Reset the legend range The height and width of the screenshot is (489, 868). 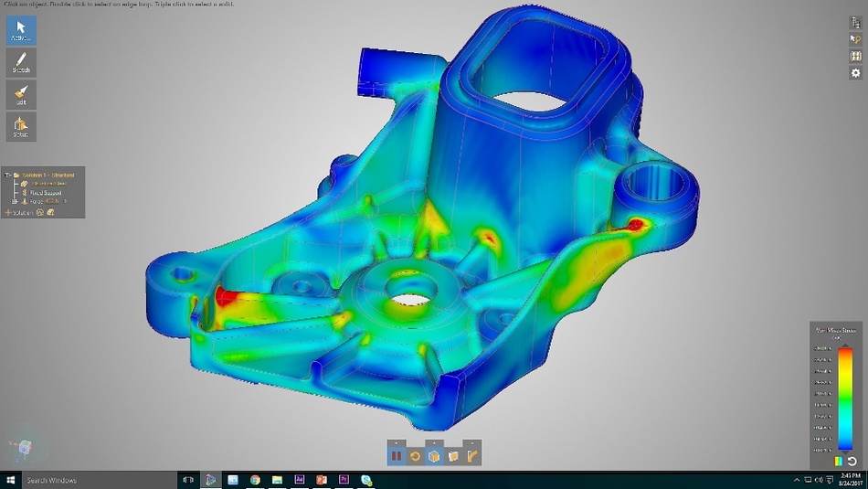852,461
